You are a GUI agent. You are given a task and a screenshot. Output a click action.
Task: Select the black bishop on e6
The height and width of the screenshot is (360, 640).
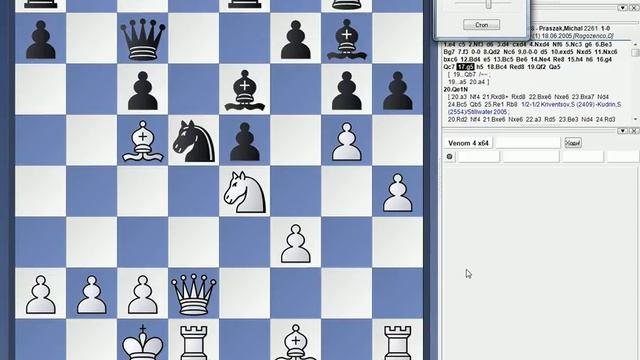click(244, 90)
